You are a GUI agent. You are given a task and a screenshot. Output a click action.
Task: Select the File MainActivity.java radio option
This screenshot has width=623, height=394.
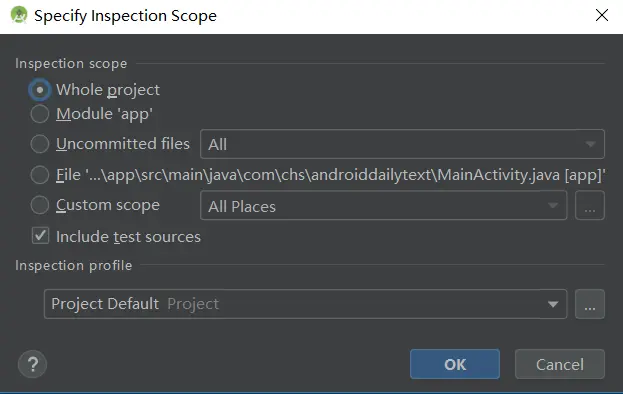coord(40,175)
